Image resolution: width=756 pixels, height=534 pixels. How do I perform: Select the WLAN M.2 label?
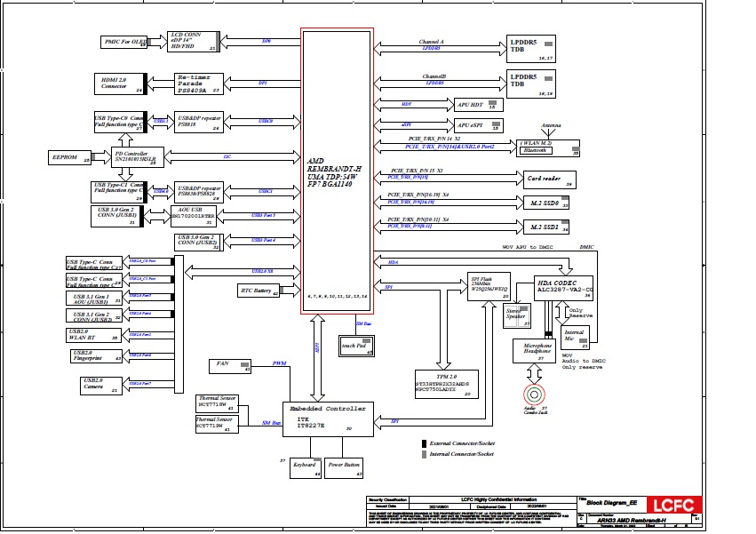(537, 143)
